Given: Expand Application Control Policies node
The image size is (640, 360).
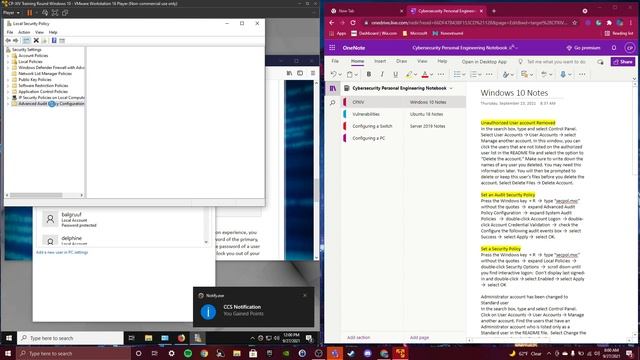Looking at the screenshot, I should (x=8, y=91).
